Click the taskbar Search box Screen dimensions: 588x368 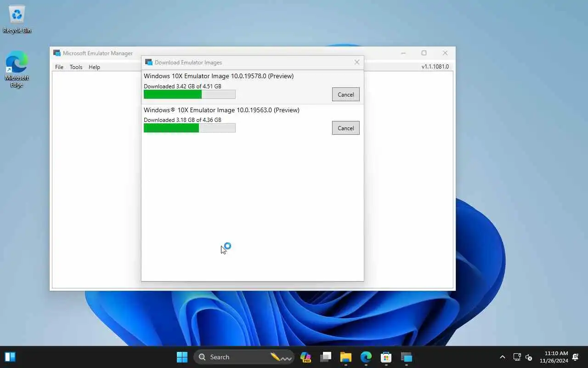coord(244,357)
